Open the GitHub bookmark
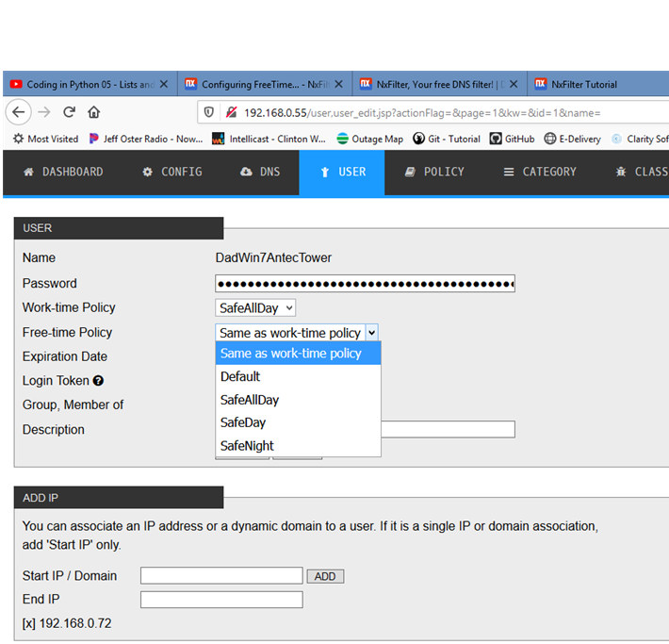669x644 pixels. tap(512, 139)
